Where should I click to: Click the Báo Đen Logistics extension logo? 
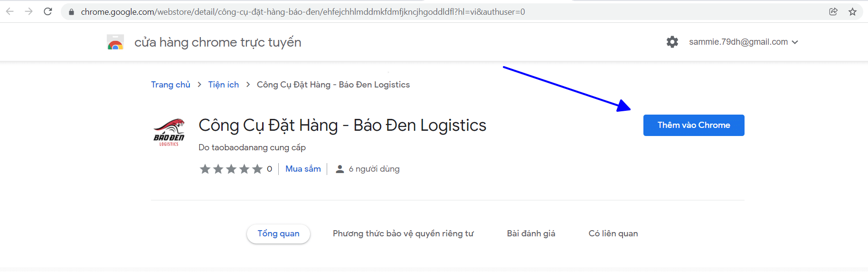coord(169,132)
